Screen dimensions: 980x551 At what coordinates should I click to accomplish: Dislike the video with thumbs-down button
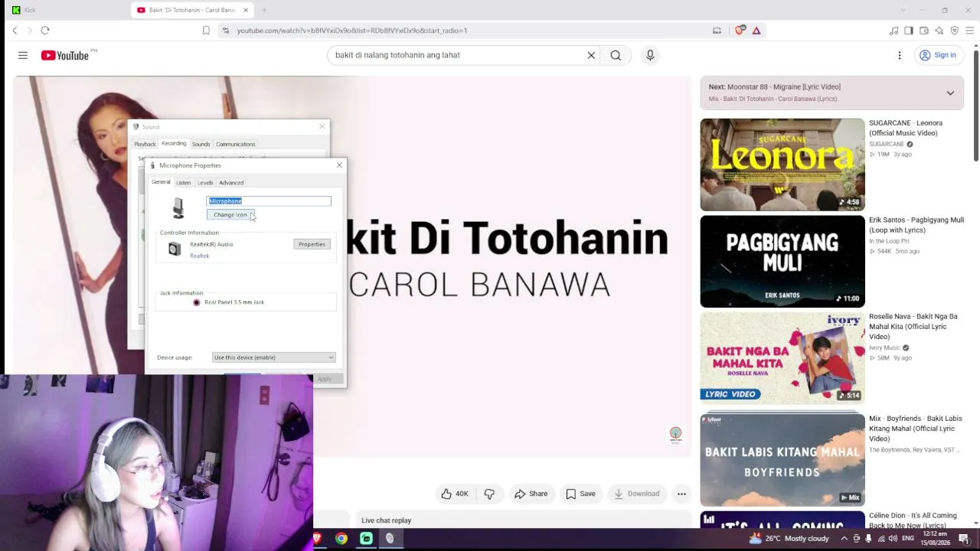pyautogui.click(x=489, y=494)
